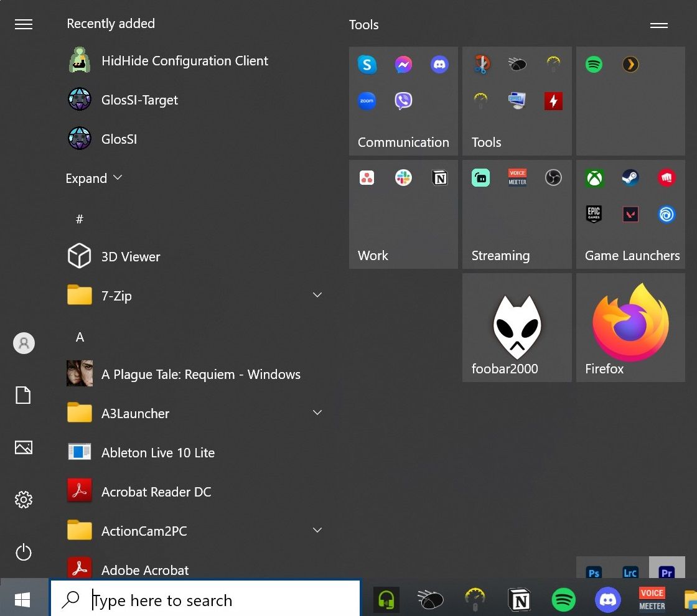Open the Power menu
The height and width of the screenshot is (616, 697).
tap(24, 552)
